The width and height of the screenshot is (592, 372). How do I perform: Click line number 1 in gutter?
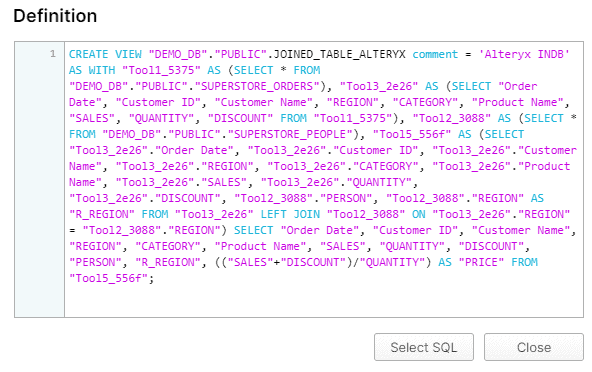[53, 54]
